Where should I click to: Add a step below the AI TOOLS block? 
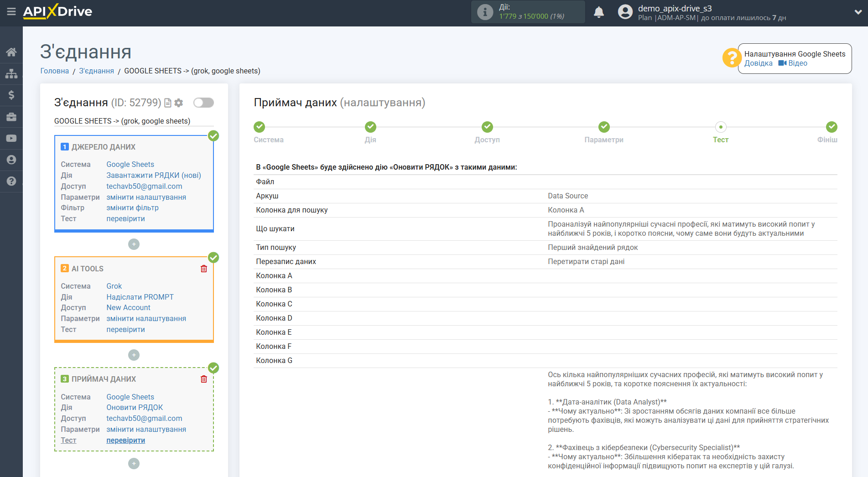click(x=134, y=355)
